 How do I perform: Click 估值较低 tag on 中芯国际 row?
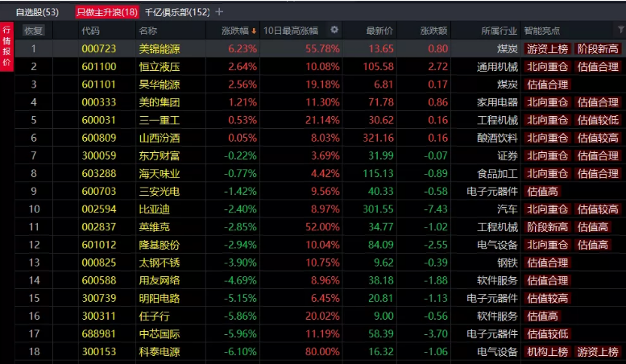click(547, 334)
